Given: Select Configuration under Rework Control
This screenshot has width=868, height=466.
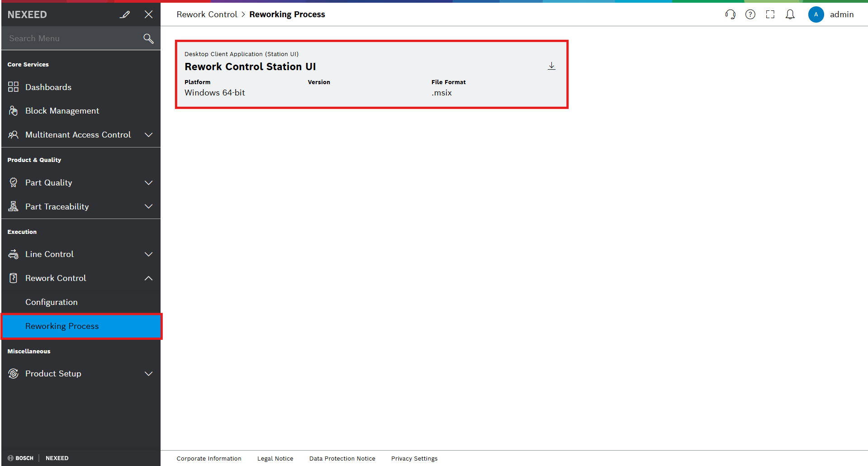Looking at the screenshot, I should tap(52, 302).
